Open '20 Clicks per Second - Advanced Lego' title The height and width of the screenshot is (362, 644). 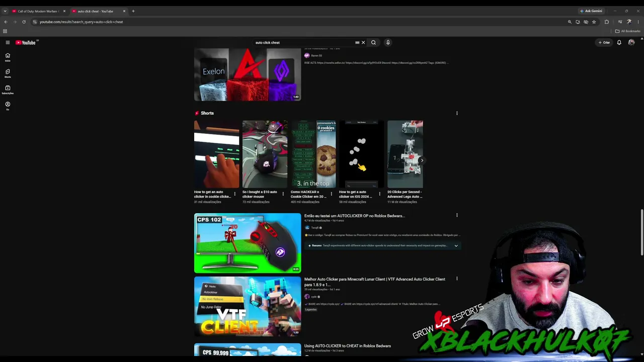click(x=405, y=194)
